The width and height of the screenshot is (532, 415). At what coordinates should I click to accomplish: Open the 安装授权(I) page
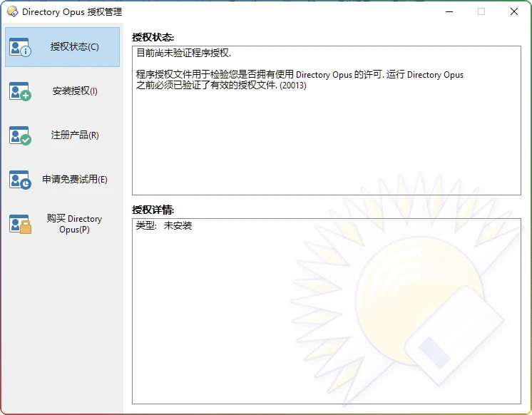point(75,91)
